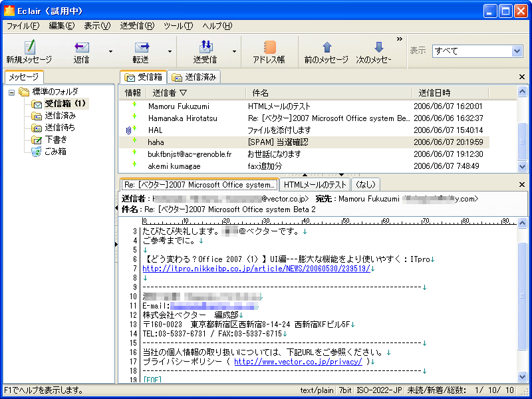Click the ISO-2022-JP status bar cell

(380, 390)
